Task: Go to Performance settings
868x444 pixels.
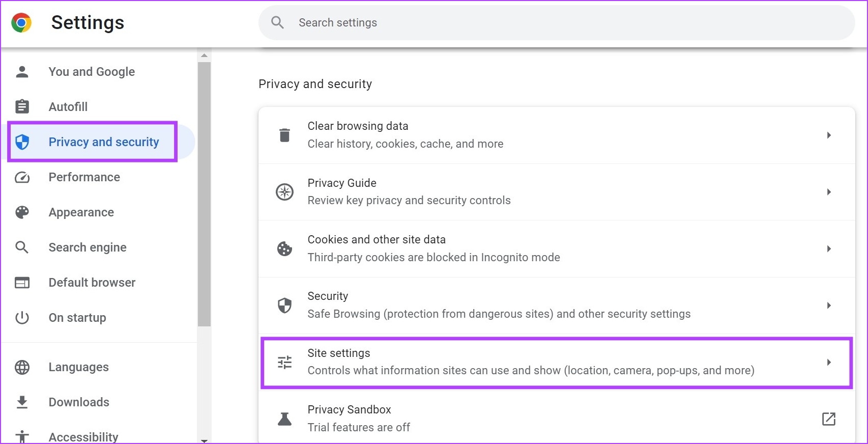Action: pos(84,177)
